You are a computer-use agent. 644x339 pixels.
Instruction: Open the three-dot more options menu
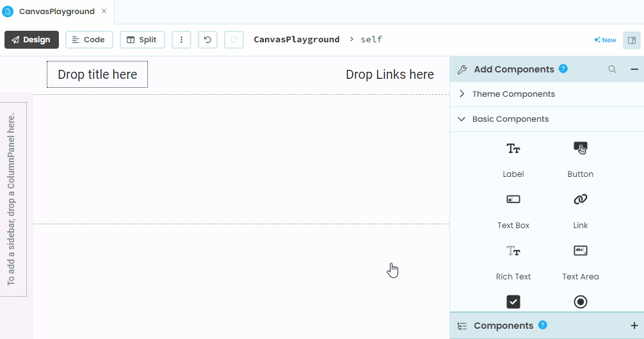(x=181, y=40)
